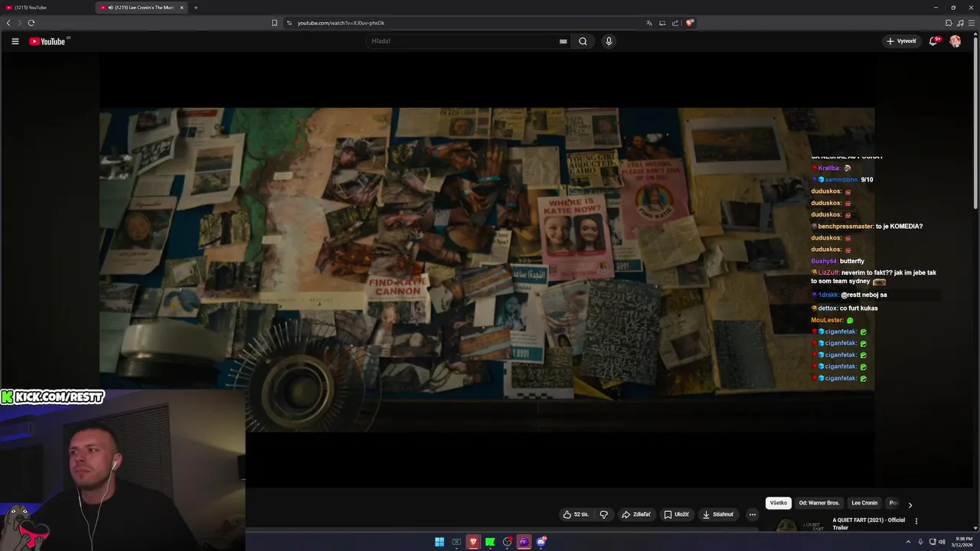The height and width of the screenshot is (551, 980).
Task: Share the video via Zdieľať
Action: [636, 514]
